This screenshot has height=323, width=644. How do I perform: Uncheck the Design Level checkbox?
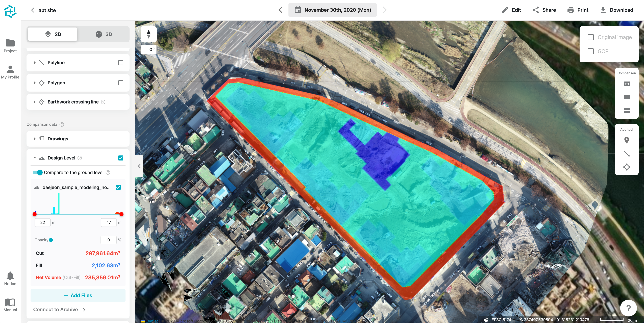pyautogui.click(x=121, y=158)
